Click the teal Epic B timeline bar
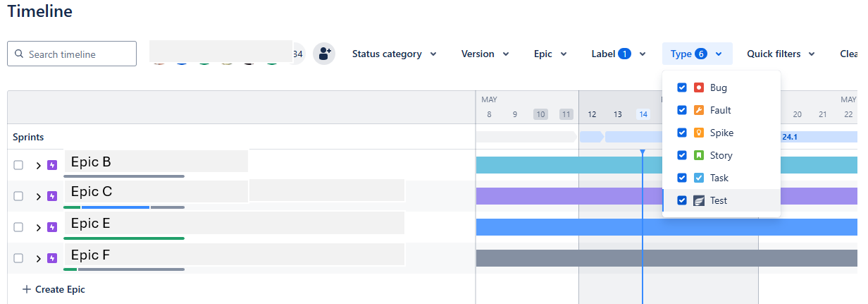Screen dimensions: 868x304 (666, 165)
